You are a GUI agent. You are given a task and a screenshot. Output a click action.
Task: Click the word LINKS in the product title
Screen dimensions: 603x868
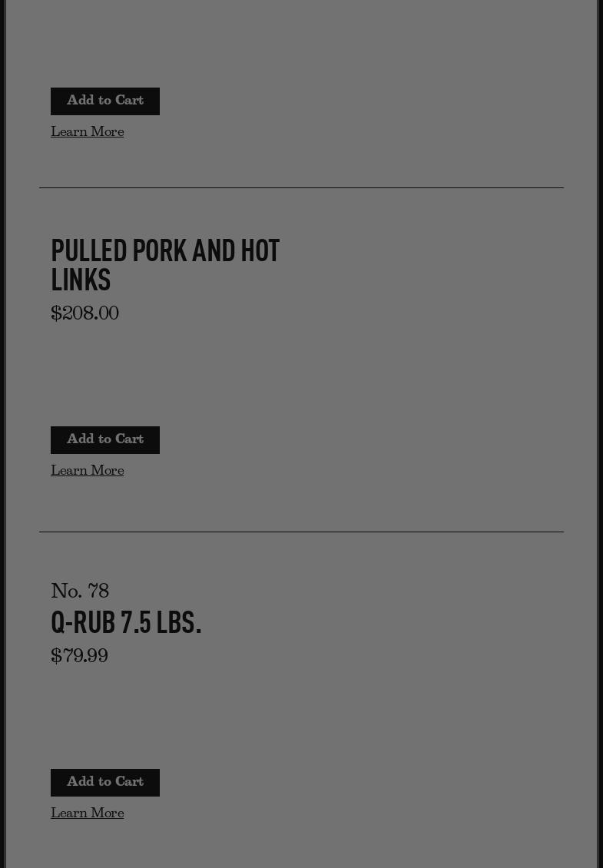point(81,281)
